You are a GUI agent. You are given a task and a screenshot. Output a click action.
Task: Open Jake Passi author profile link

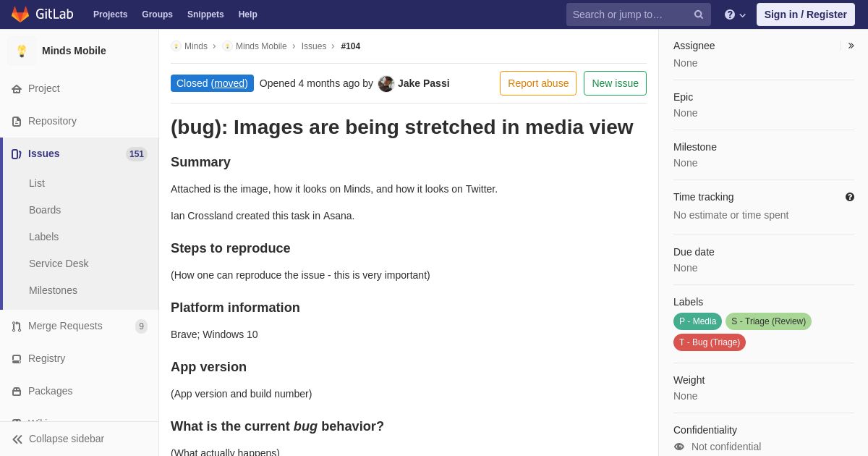tap(423, 83)
